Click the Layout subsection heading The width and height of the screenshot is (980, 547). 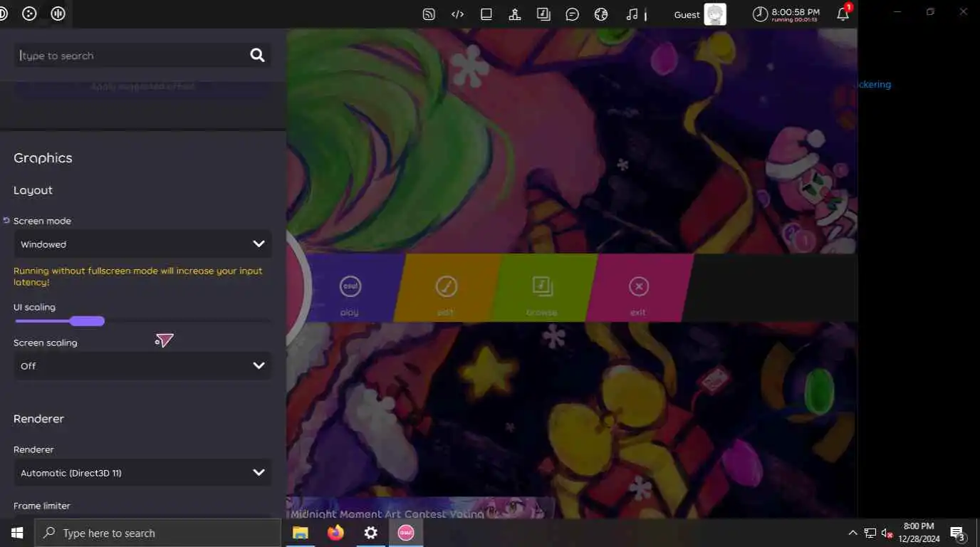point(33,190)
